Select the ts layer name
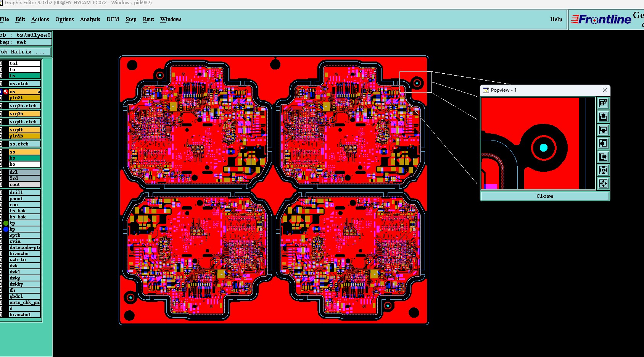Screen dimensions: 644x357 coord(25,76)
